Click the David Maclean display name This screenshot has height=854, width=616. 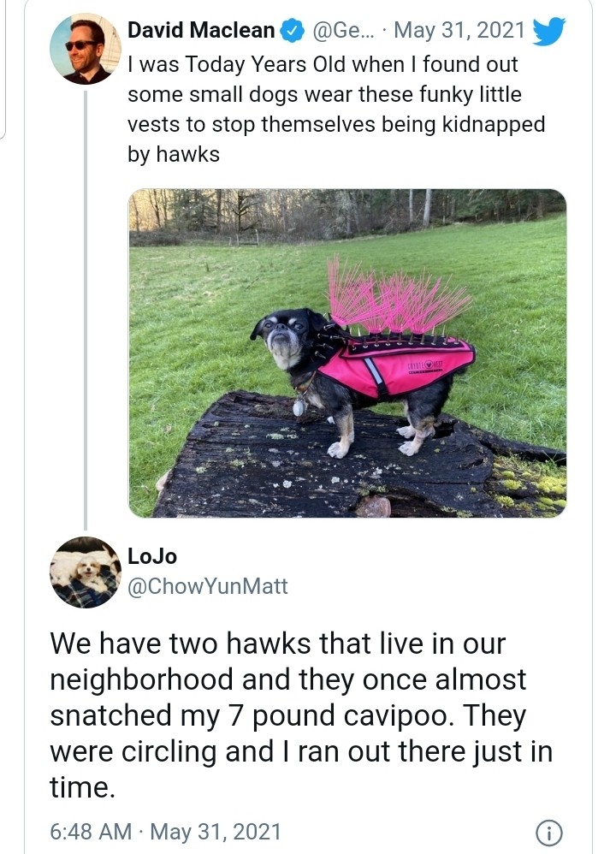[201, 31]
